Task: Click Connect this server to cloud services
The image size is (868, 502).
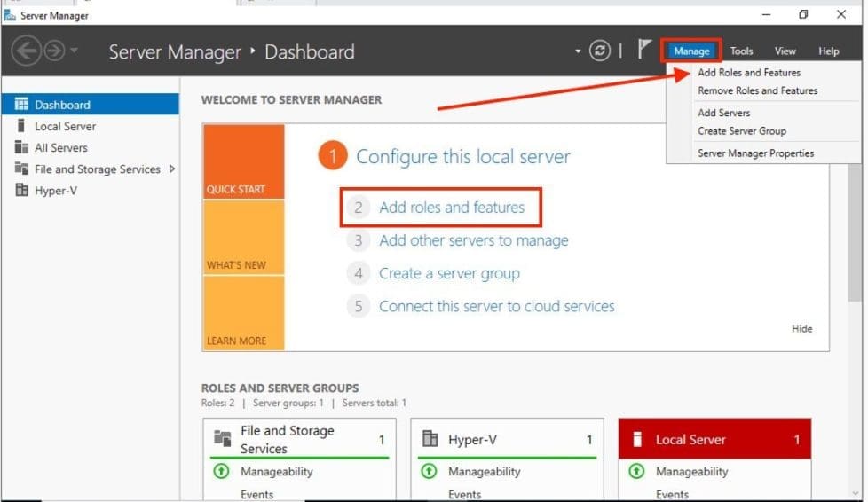Action: (496, 307)
